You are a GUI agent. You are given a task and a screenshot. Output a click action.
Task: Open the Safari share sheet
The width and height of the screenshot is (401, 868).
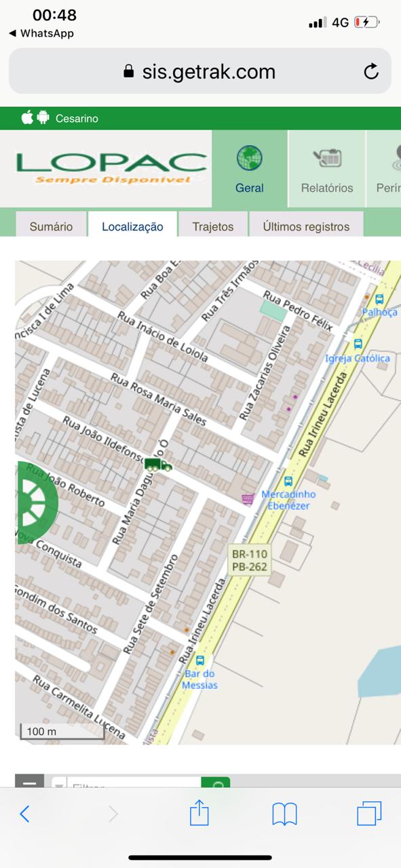[199, 813]
